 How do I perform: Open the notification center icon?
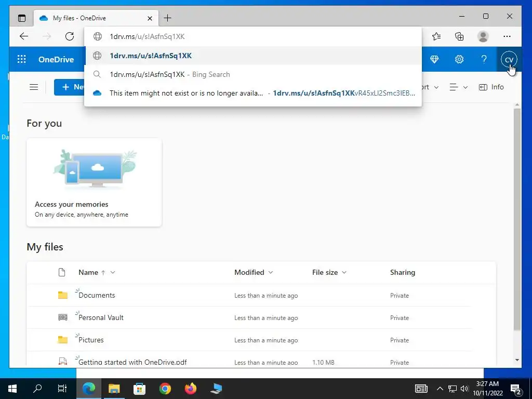coord(515,389)
